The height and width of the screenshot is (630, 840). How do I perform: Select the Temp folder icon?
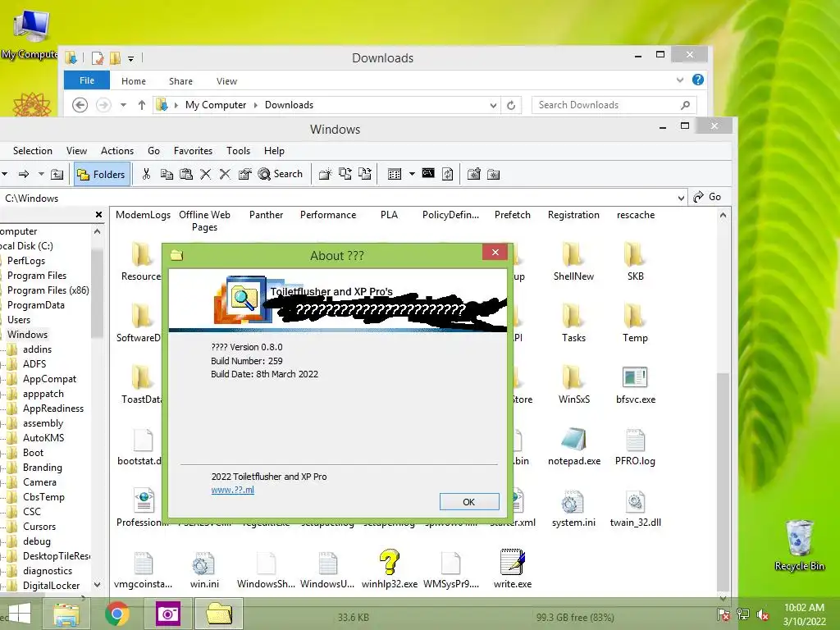635,316
